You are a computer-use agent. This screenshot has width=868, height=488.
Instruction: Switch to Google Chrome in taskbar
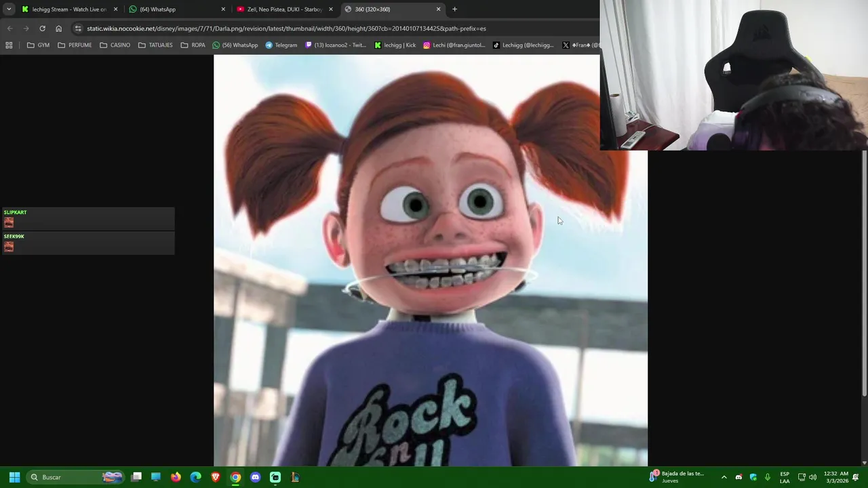[x=235, y=477]
